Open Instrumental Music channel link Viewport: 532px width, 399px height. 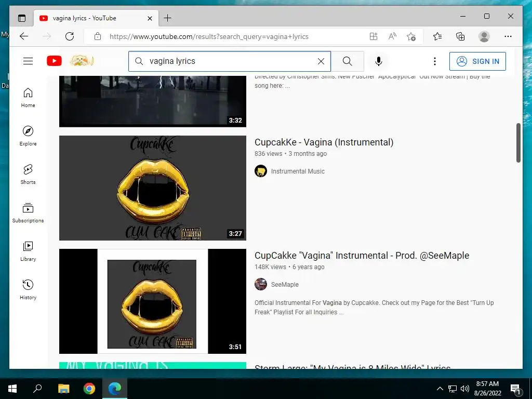point(298,171)
